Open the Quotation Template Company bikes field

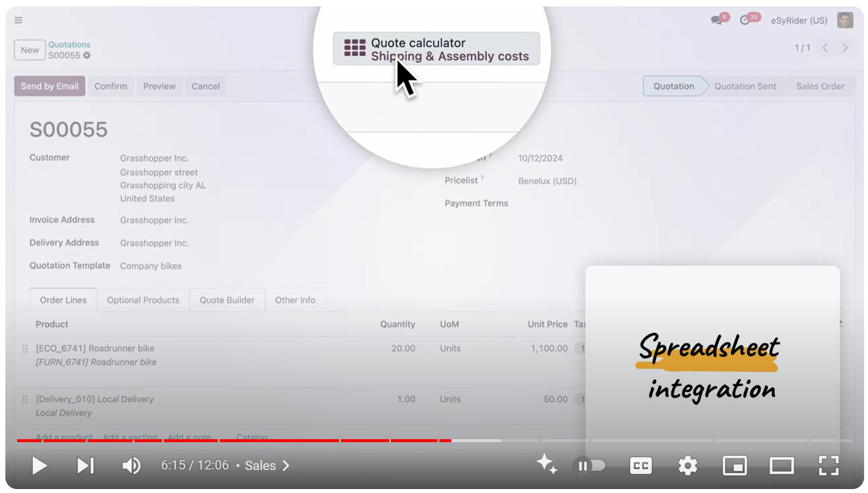pos(151,266)
